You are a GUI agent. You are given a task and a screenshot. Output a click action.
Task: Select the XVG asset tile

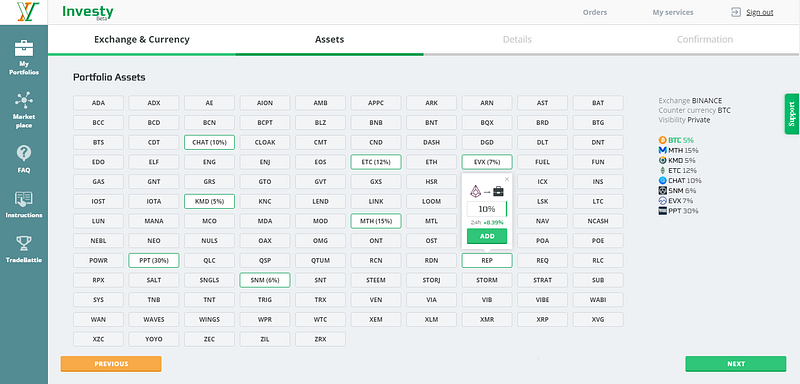pos(598,320)
